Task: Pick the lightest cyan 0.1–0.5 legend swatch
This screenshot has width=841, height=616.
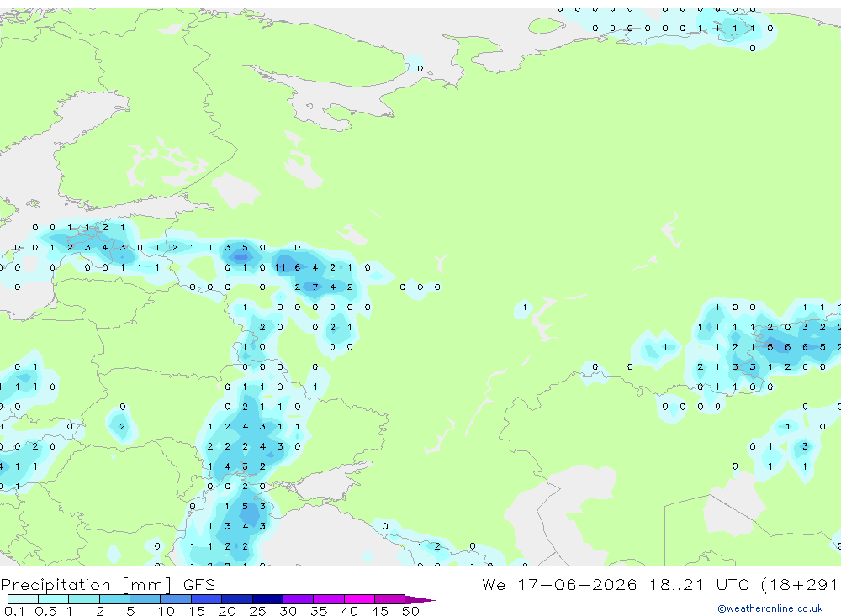Action: [23, 599]
